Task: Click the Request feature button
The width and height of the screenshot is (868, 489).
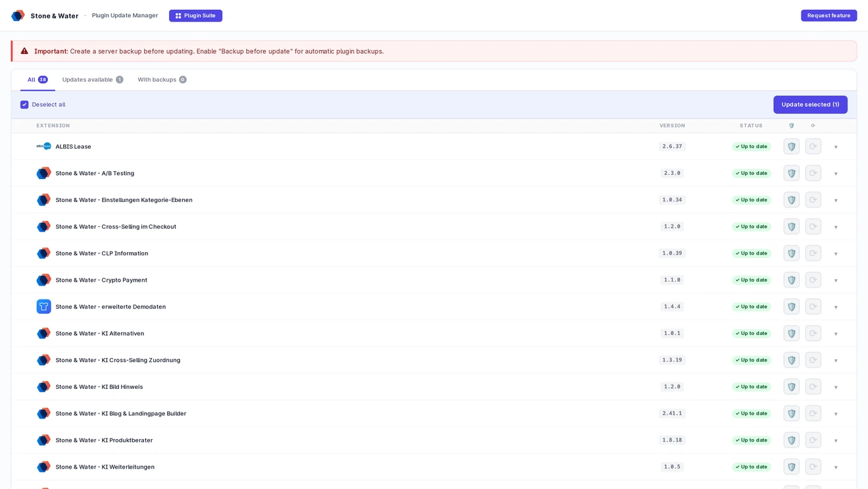Action: [829, 16]
